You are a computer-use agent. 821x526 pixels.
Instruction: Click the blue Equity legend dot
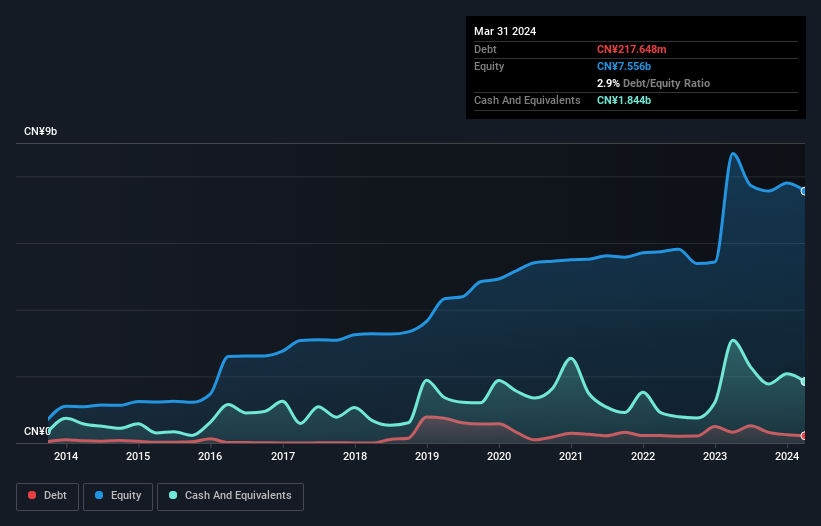tap(99, 495)
